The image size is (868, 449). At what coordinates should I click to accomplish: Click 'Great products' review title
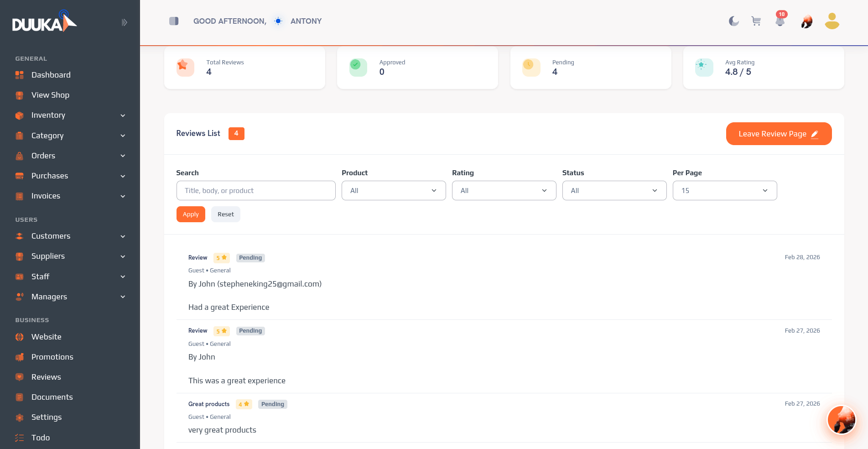pyautogui.click(x=209, y=404)
